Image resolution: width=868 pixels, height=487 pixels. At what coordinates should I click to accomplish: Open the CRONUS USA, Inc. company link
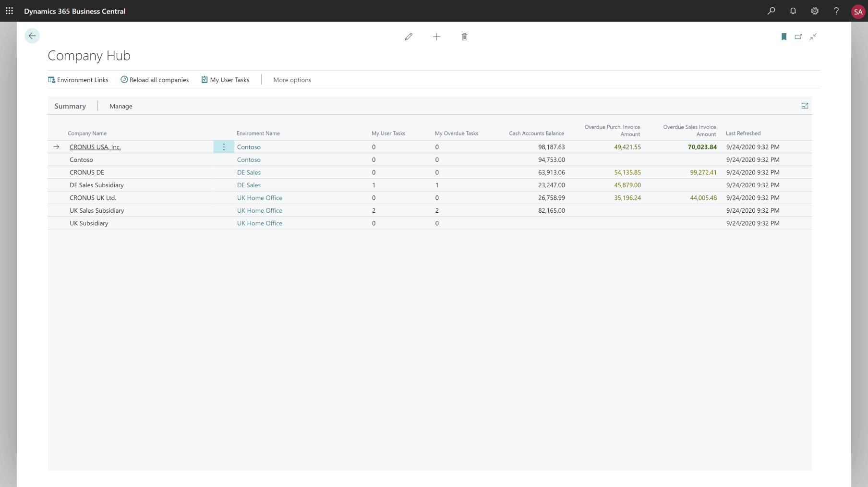click(95, 147)
